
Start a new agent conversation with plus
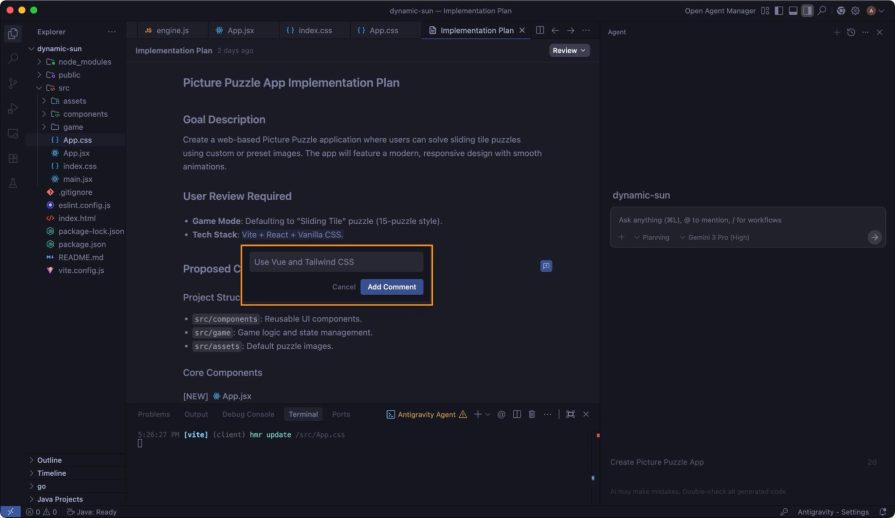point(836,33)
